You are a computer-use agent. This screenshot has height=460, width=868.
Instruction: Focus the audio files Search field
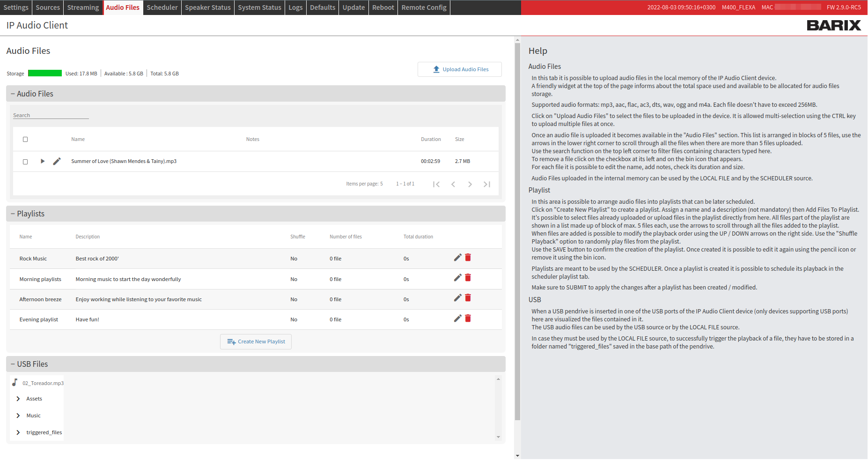pyautogui.click(x=51, y=115)
